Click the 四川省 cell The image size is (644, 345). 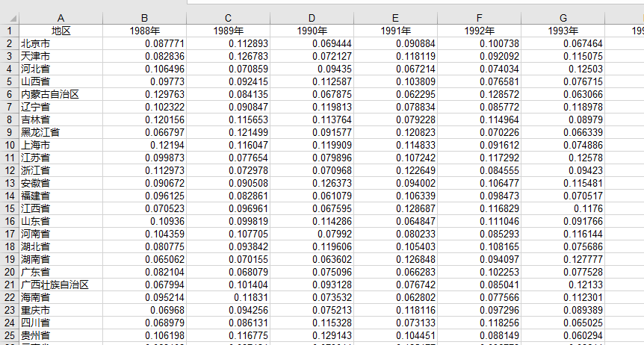coord(61,323)
